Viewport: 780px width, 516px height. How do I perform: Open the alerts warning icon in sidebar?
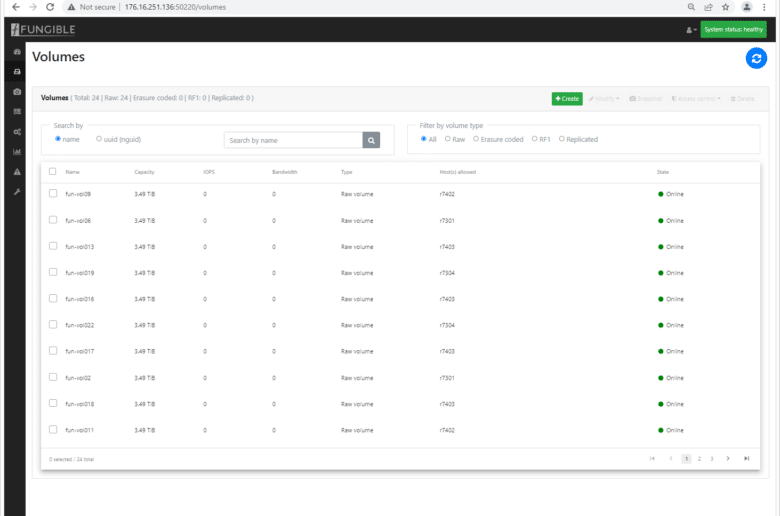(x=17, y=172)
